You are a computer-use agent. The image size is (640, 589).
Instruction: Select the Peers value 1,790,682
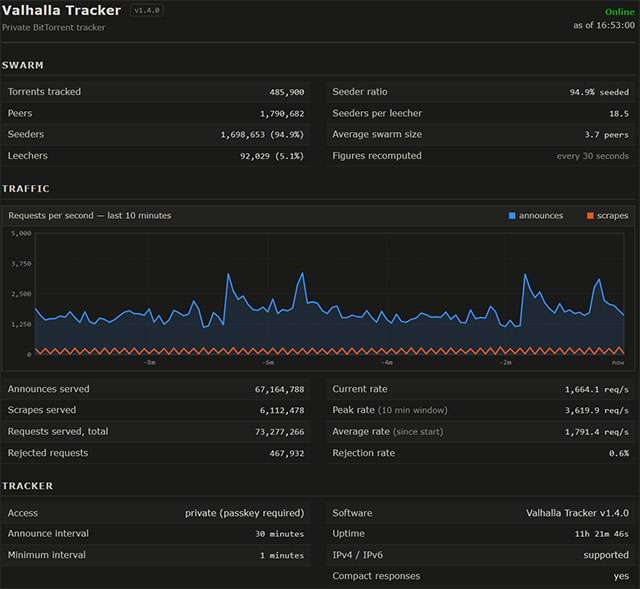[282, 113]
